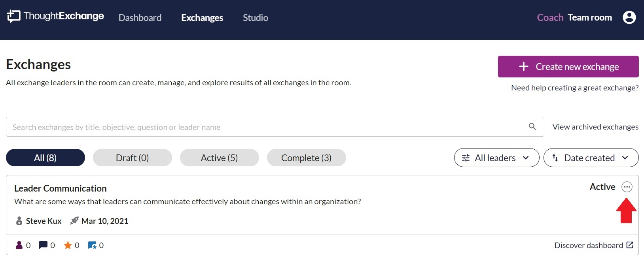Screen dimensions: 644x267
Task: Click the Active status label
Action: point(602,187)
